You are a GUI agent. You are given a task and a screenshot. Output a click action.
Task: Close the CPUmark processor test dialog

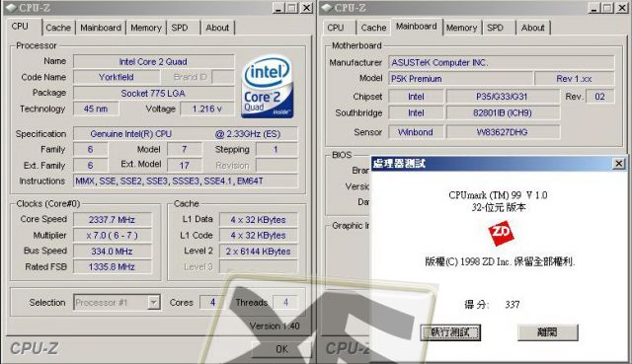(x=618, y=164)
